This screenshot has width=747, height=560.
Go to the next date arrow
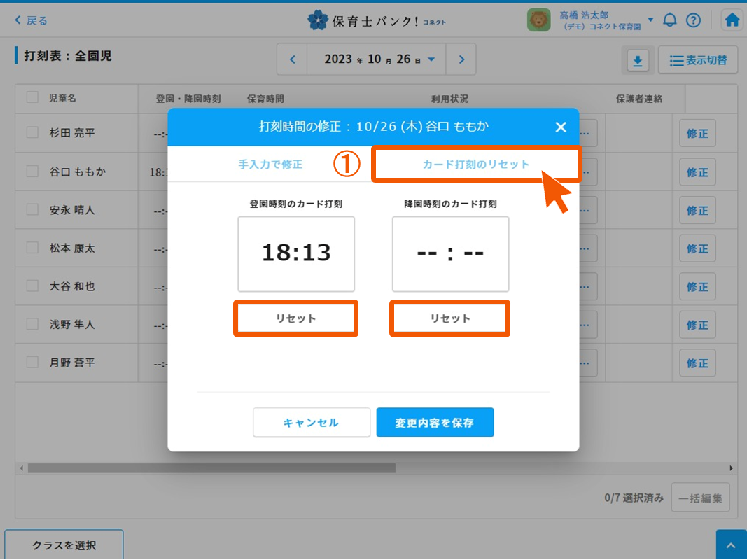(x=461, y=59)
